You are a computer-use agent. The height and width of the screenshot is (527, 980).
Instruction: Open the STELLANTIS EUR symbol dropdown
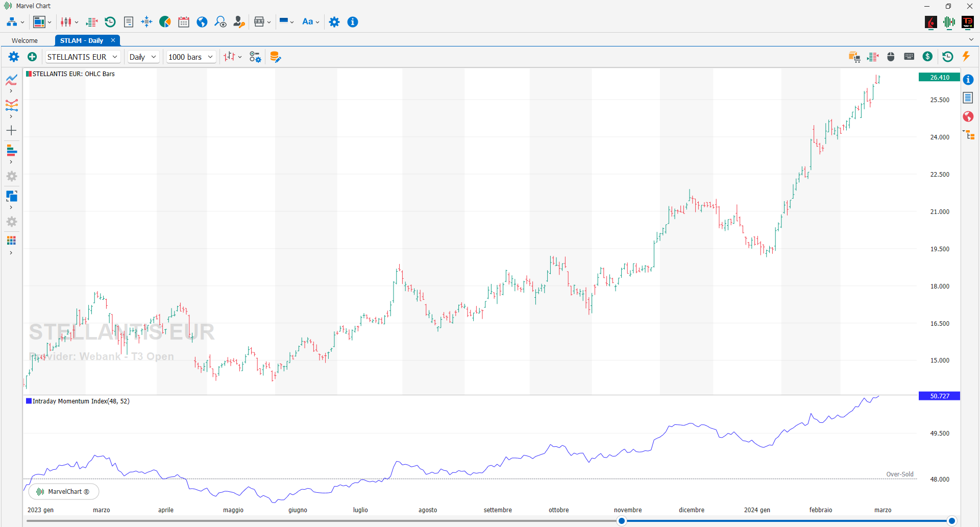click(83, 57)
